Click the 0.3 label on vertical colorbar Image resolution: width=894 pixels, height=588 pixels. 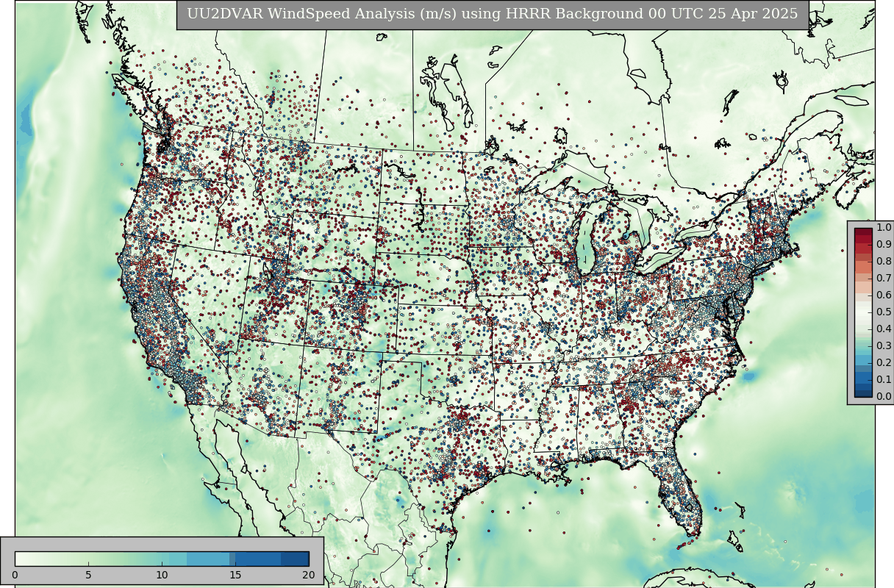click(884, 346)
